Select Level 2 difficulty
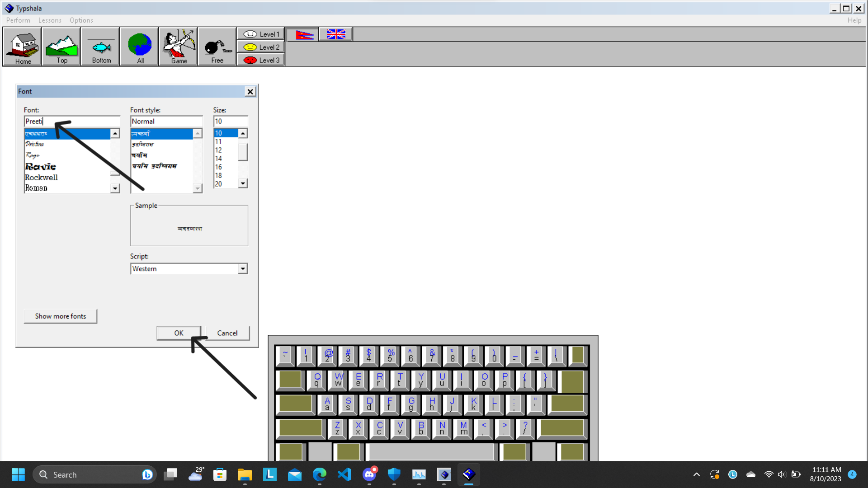 click(260, 47)
